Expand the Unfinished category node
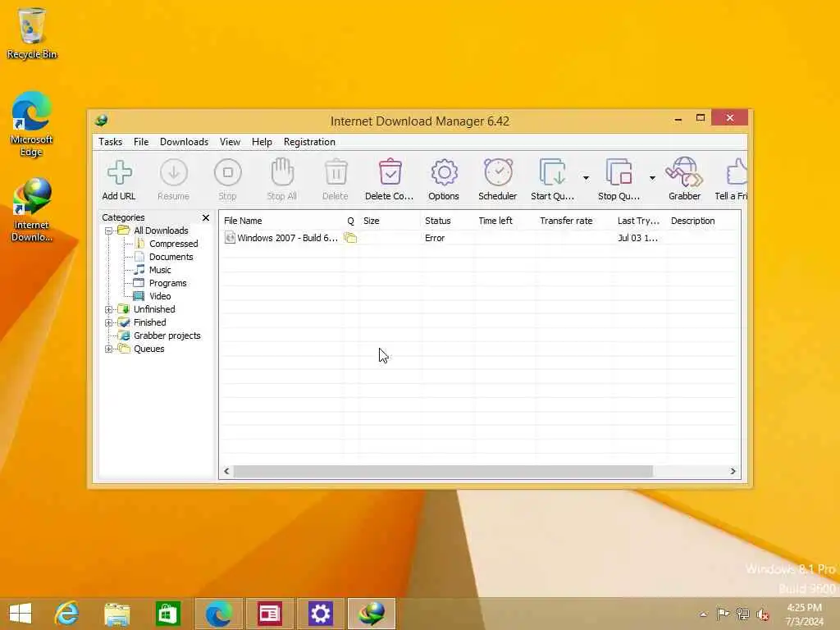Viewport: 840px width, 630px height. [109, 309]
